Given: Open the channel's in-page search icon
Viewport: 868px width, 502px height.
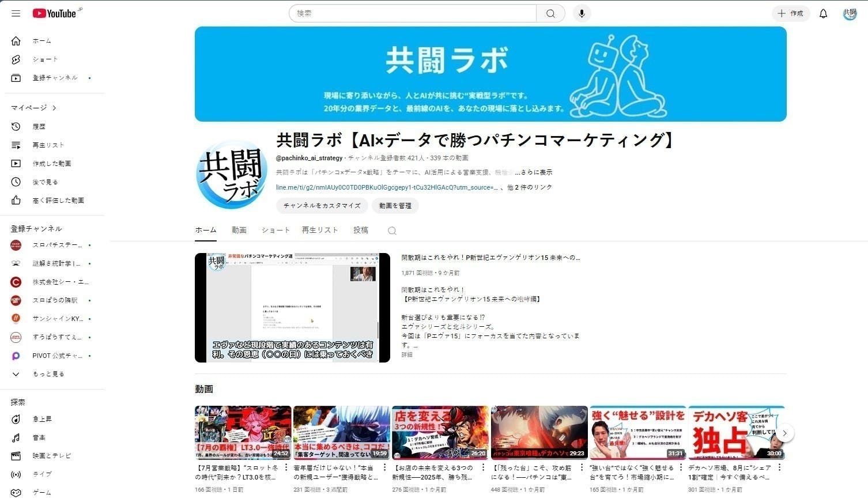Looking at the screenshot, I should pyautogui.click(x=391, y=230).
